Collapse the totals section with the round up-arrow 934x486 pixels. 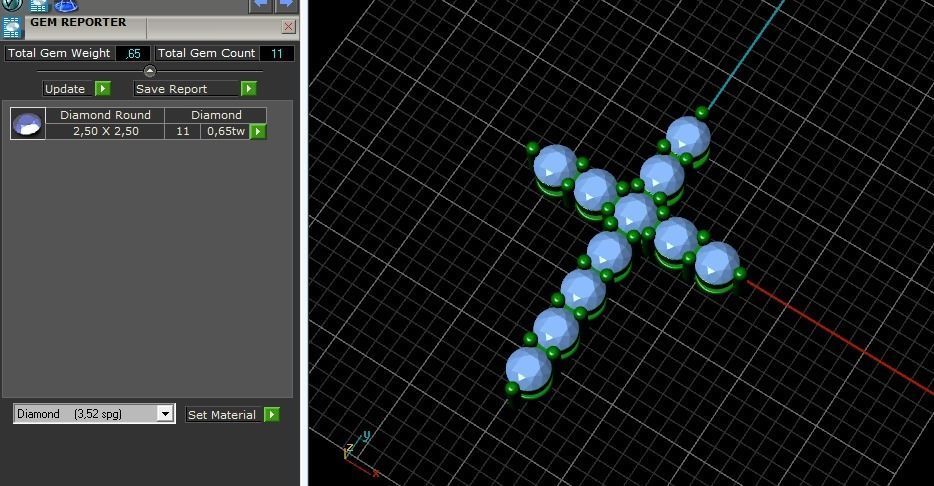tap(150, 71)
